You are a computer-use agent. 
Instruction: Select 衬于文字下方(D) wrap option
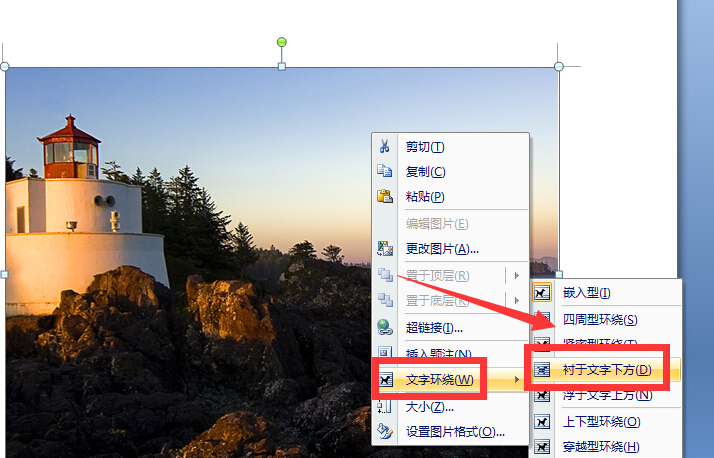pyautogui.click(x=606, y=370)
